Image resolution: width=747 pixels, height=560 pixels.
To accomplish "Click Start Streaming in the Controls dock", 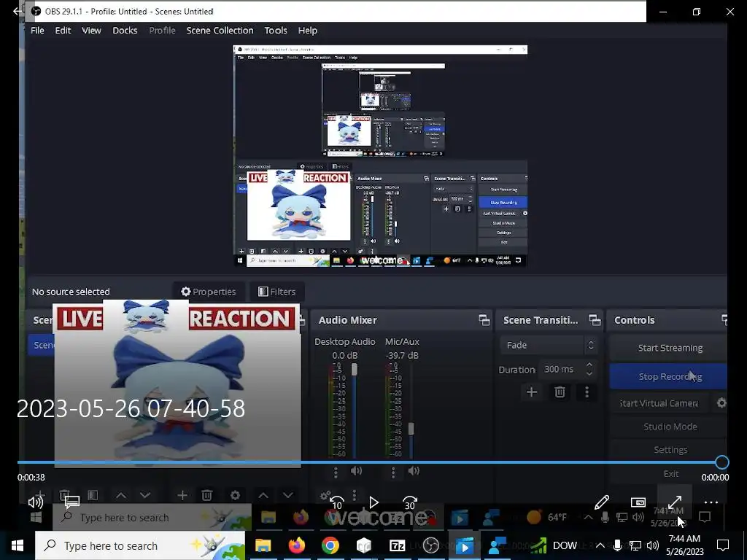I will 670,348.
